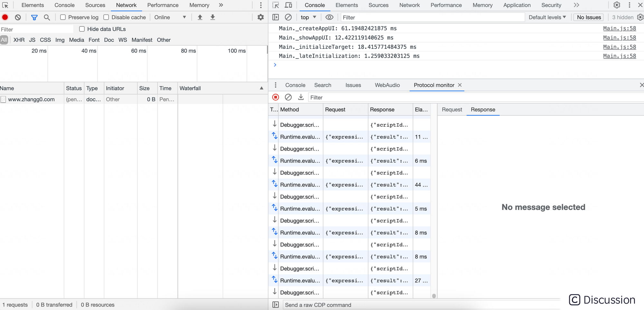Check Hide data URLs

pos(82,29)
